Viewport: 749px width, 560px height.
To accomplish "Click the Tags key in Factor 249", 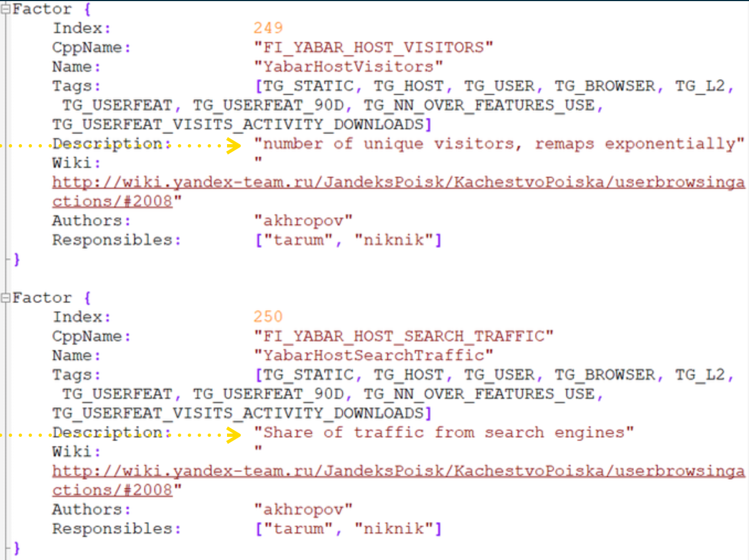I will 77,86.
